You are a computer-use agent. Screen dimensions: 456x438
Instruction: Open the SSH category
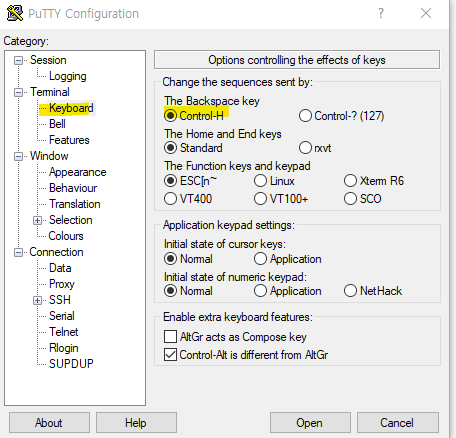(x=60, y=300)
